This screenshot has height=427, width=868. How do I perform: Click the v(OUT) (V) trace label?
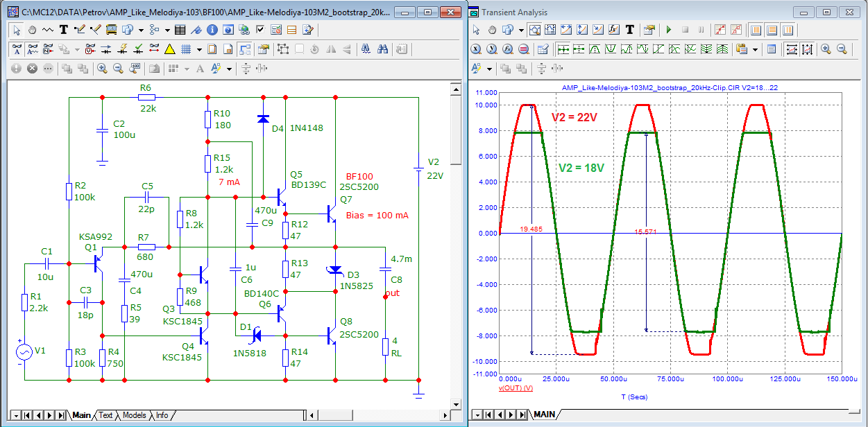(x=516, y=388)
